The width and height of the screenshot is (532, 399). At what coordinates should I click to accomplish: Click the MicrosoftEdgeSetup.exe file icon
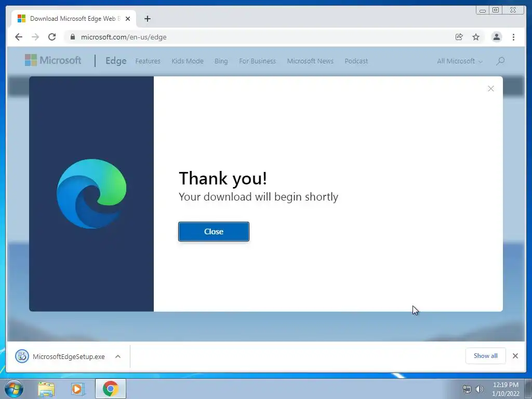(22, 356)
